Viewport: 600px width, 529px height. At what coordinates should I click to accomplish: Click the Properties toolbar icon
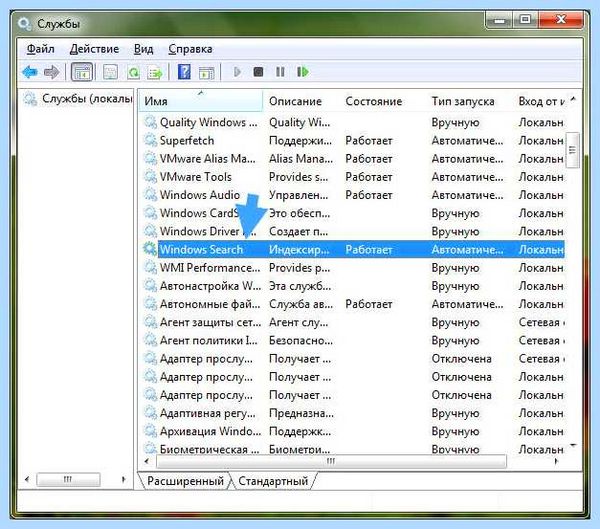point(111,72)
